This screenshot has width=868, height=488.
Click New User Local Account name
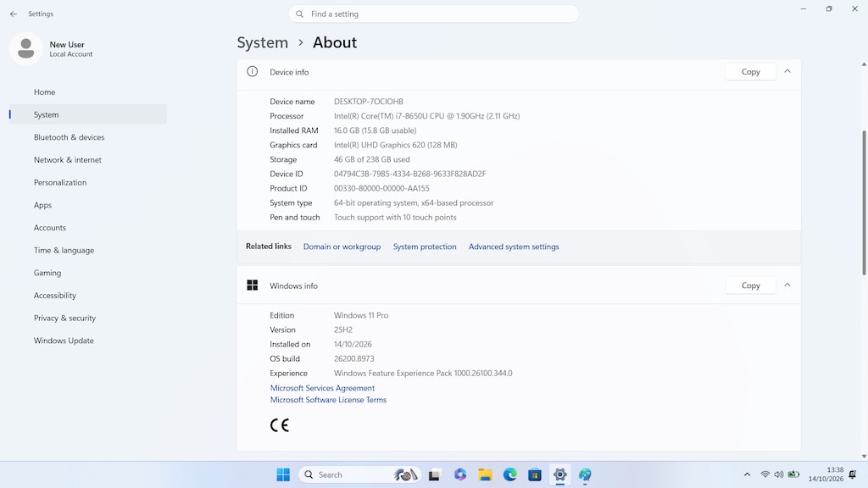(71, 48)
